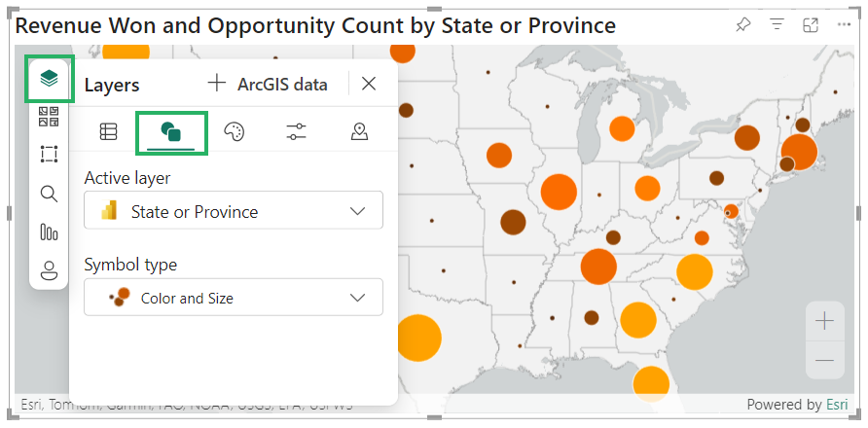Activate the Select features tool

49,155
